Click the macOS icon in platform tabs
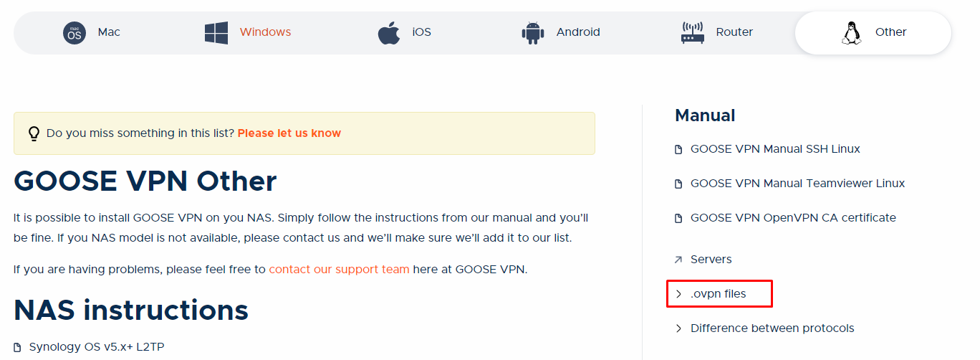 [75, 33]
